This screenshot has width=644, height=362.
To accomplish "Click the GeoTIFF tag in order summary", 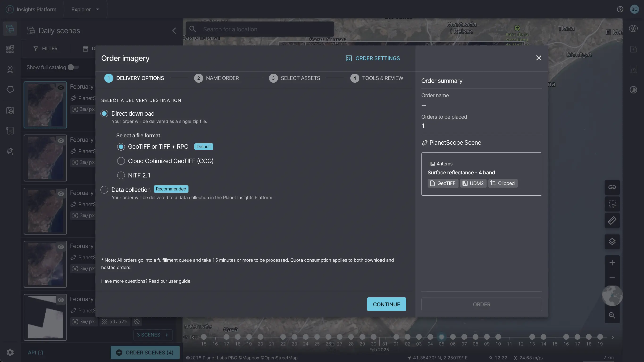I will point(443,183).
